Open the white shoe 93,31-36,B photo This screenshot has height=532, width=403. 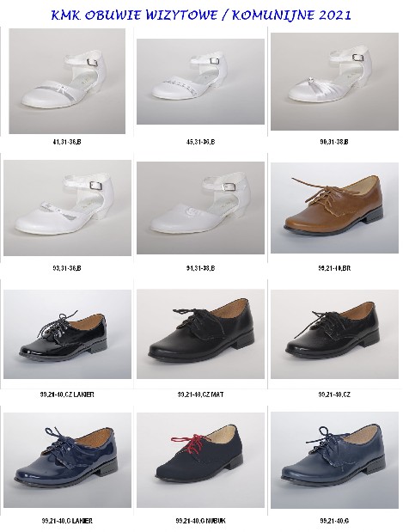click(x=67, y=208)
